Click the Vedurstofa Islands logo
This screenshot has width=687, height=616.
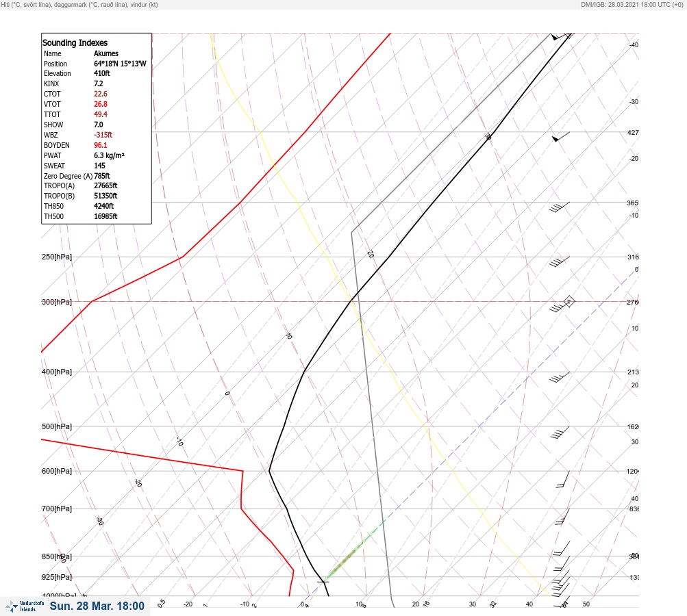click(x=25, y=606)
